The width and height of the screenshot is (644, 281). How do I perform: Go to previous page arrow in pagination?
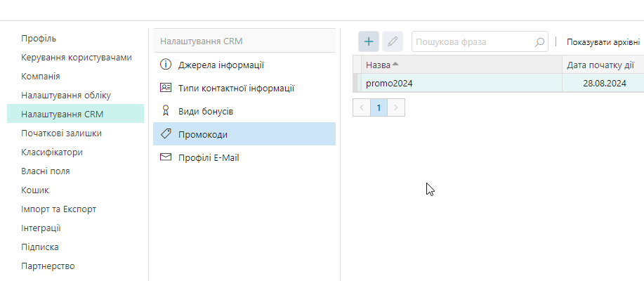[361, 107]
